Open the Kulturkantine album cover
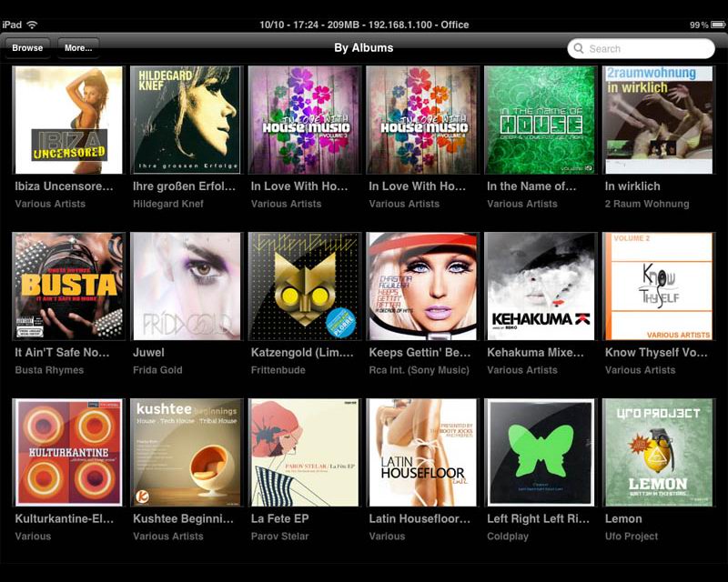The image size is (728, 582). pyautogui.click(x=69, y=453)
